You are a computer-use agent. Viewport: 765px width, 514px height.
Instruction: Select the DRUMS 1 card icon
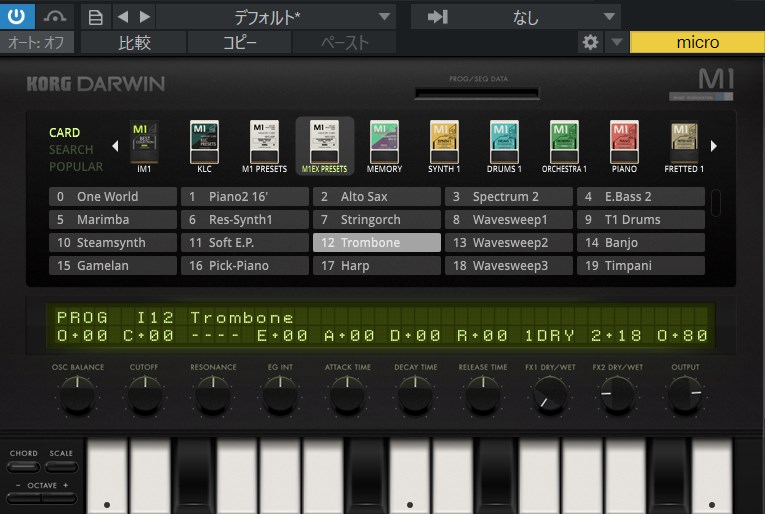(x=504, y=143)
